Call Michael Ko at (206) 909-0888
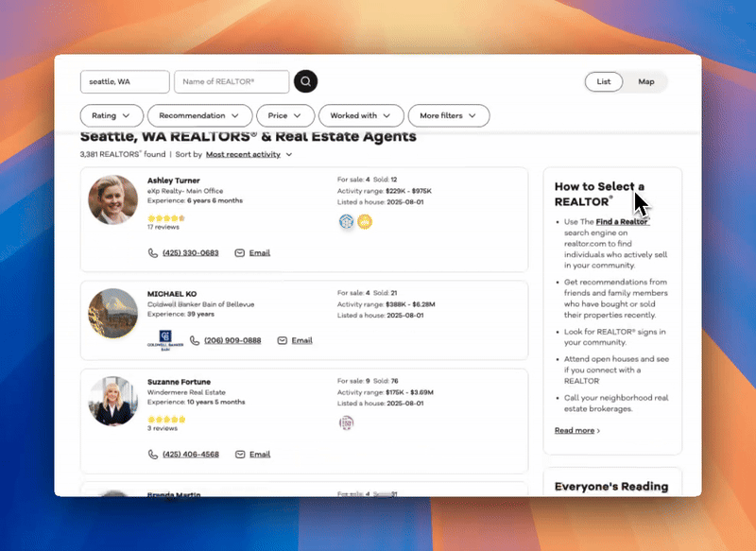The width and height of the screenshot is (756, 551). (x=232, y=341)
